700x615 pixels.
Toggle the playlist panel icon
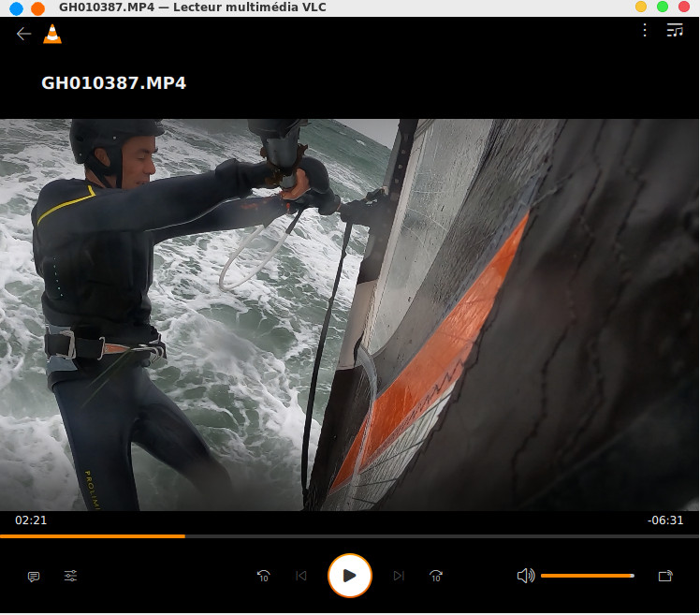(674, 31)
